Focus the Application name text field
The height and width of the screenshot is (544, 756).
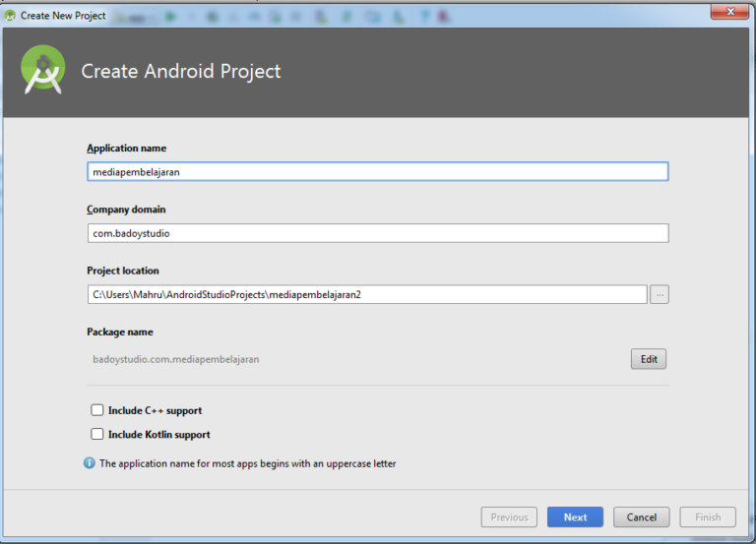[377, 171]
